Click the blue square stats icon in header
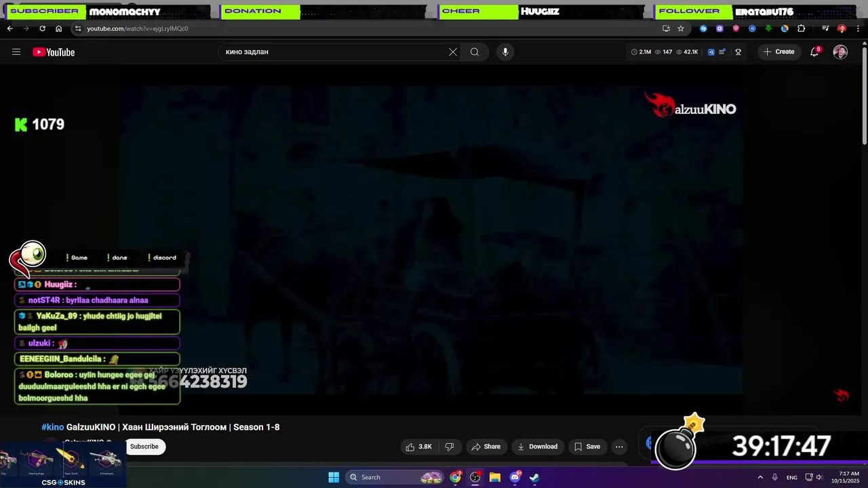The width and height of the screenshot is (868, 488). click(x=711, y=52)
